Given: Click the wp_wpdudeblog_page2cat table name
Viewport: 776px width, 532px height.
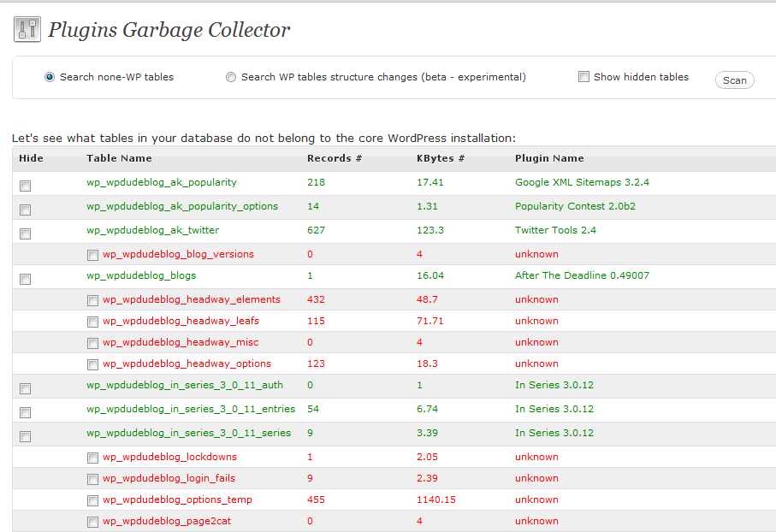Looking at the screenshot, I should point(167,521).
